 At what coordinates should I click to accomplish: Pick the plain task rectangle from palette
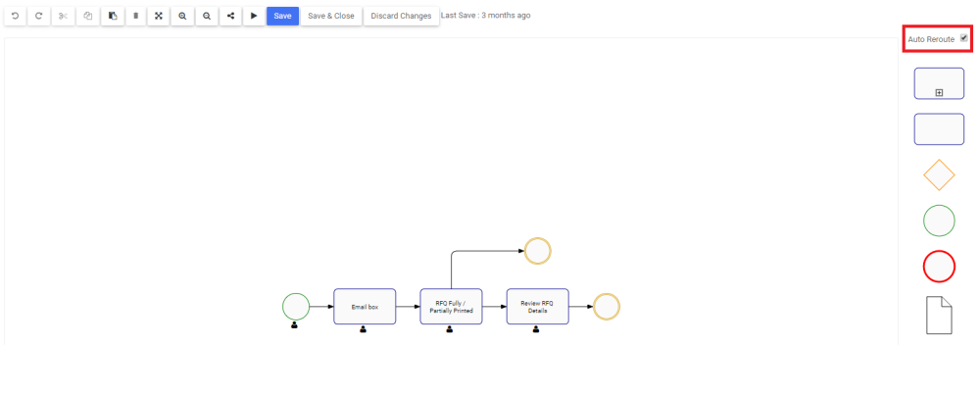[939, 129]
